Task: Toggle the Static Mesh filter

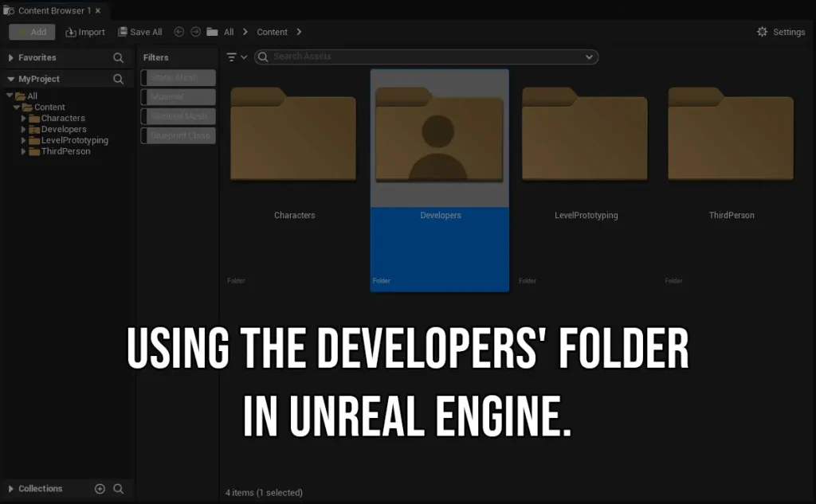Action: click(x=178, y=77)
